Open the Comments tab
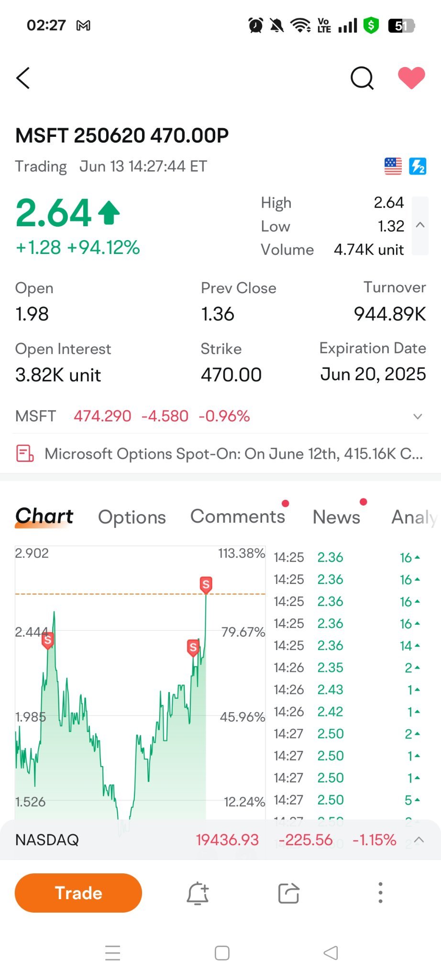The width and height of the screenshot is (441, 980). click(x=238, y=517)
